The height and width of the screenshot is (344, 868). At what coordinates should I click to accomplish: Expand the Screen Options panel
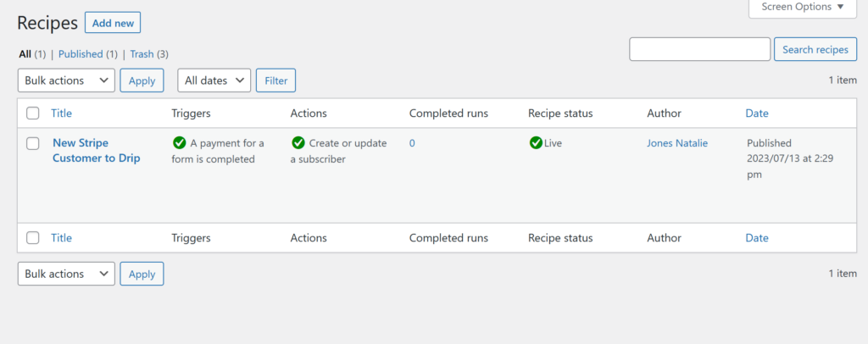click(802, 7)
